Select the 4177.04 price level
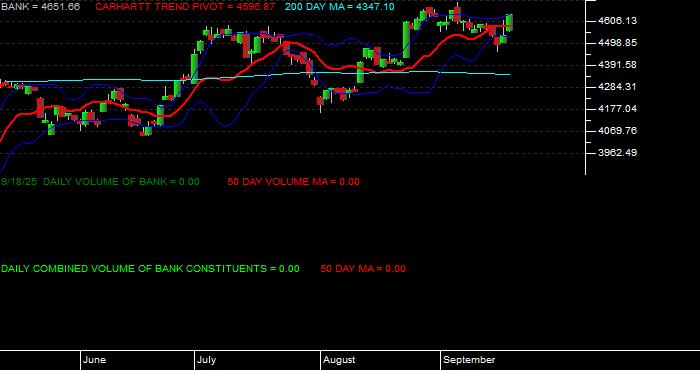Viewport: 700px width, 370px height. 617,108
